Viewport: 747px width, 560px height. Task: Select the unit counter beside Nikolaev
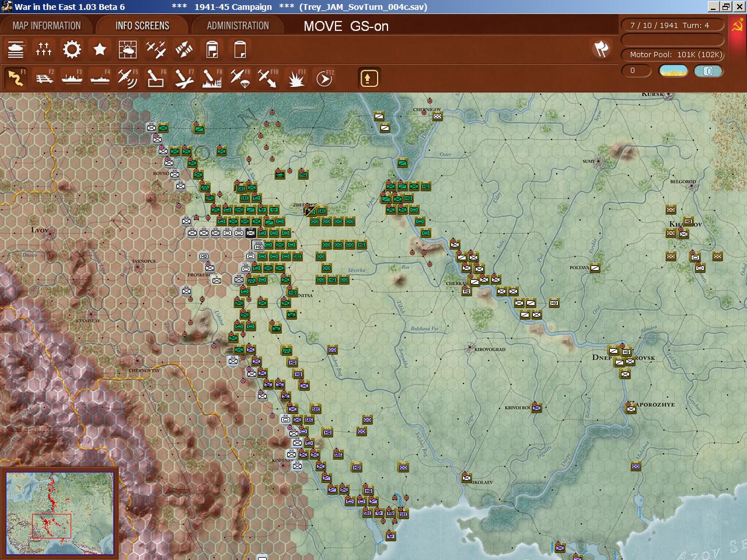tap(466, 478)
